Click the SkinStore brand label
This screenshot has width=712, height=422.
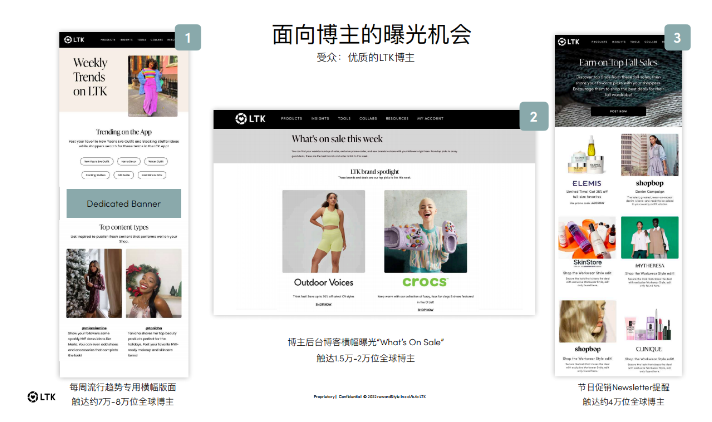587,263
